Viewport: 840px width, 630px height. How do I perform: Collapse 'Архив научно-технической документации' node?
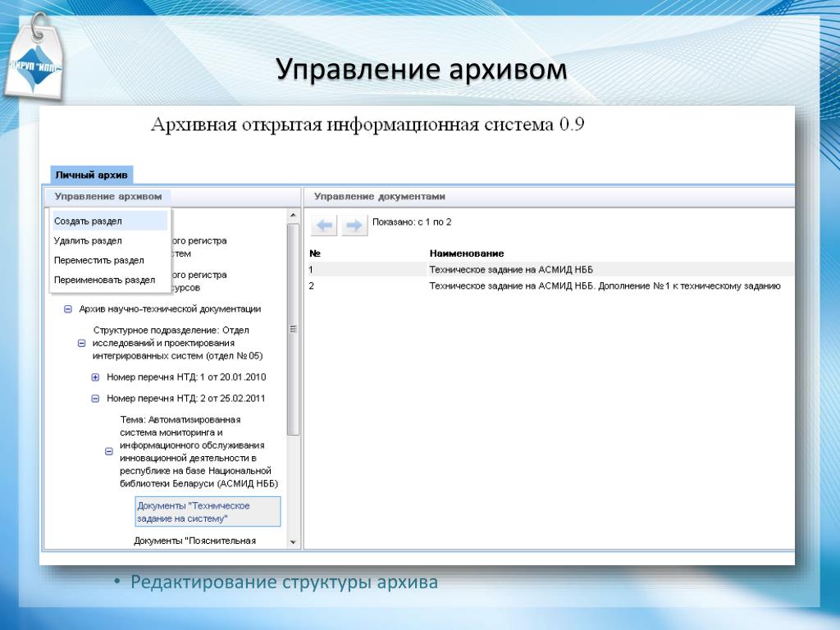tap(68, 309)
